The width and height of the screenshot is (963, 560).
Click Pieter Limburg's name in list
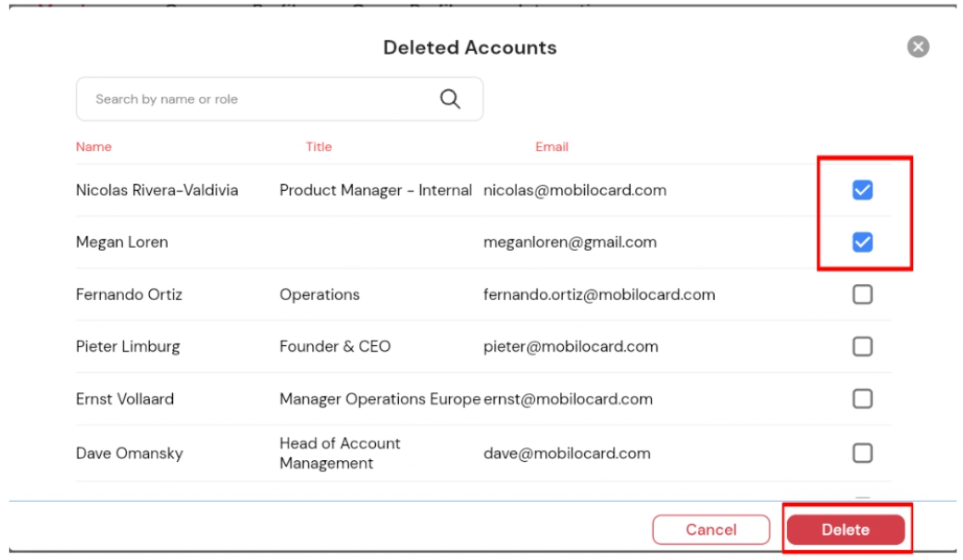[128, 346]
